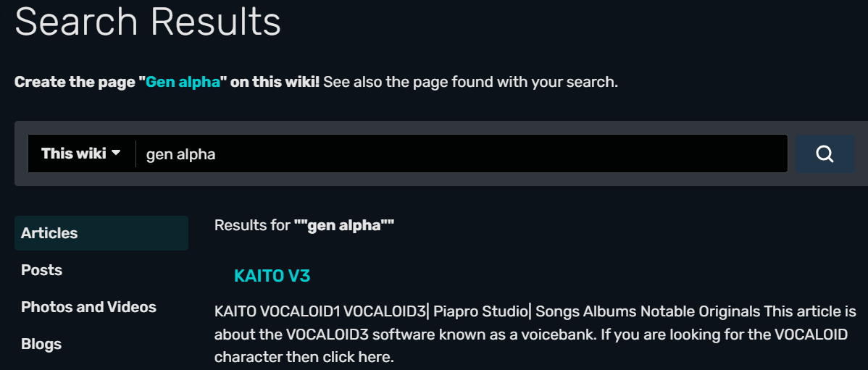Expand the This wiki dropdown arrow
Viewport: 868px width, 370px height.
(x=115, y=154)
